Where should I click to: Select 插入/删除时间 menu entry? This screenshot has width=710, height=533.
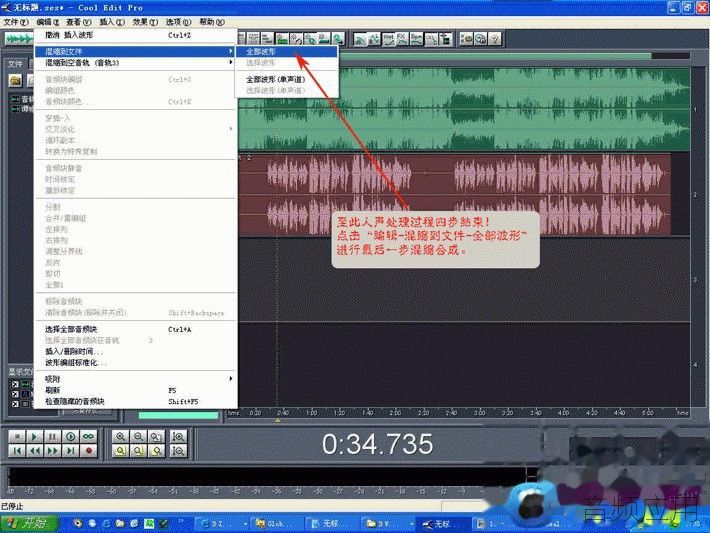click(136, 351)
